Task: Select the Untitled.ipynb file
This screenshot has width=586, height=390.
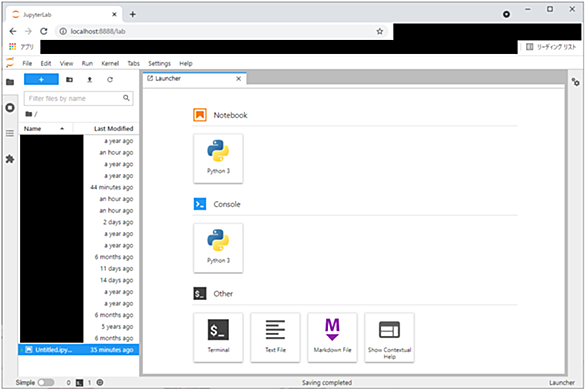Action: point(78,350)
